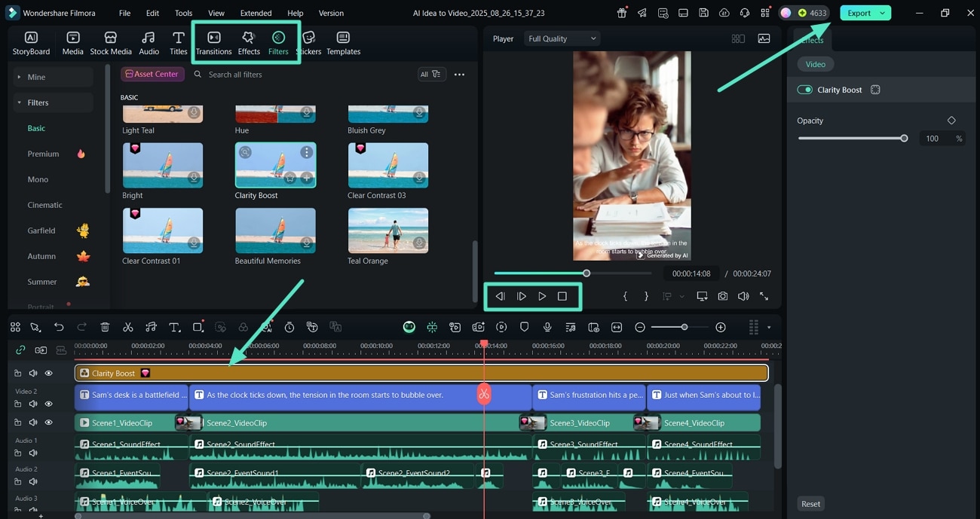Collapse the Filters category

pos(53,102)
